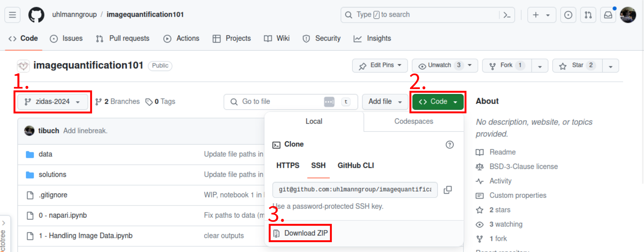Open the zidas-2024 branch selector
Image resolution: width=644 pixels, height=252 pixels.
coord(53,102)
